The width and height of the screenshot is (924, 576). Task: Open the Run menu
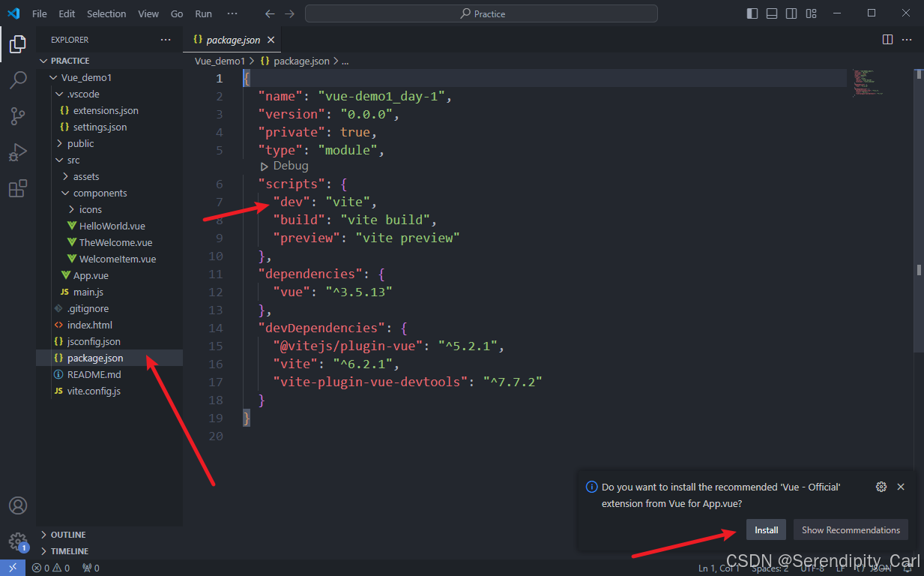pos(203,13)
